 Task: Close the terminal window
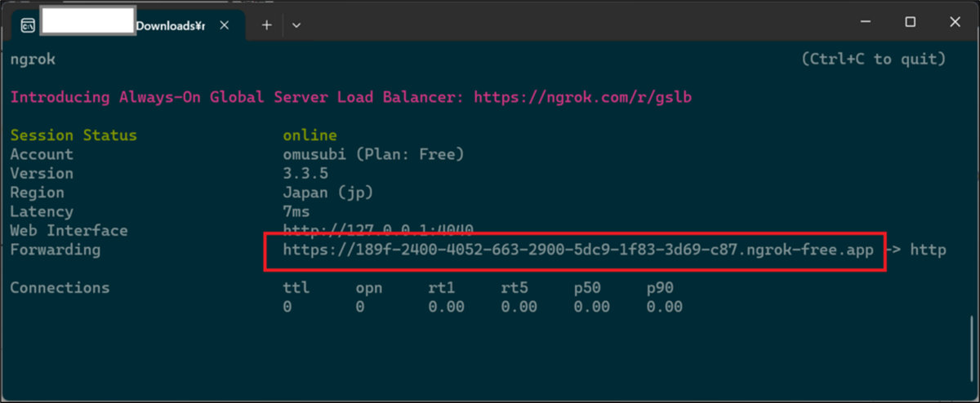954,22
